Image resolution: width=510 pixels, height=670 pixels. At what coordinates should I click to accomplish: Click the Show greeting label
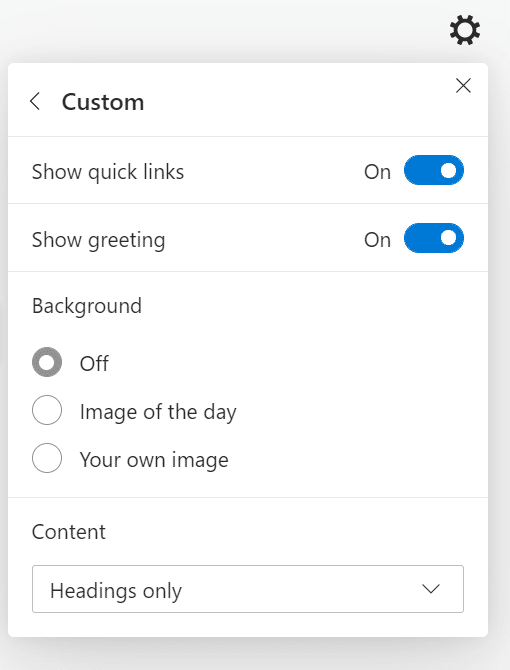(99, 240)
